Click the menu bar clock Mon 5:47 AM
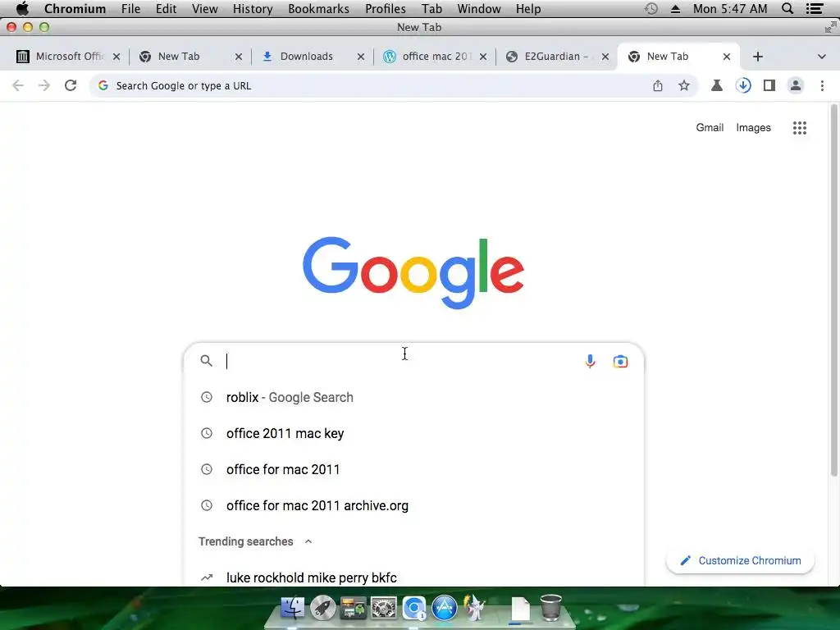This screenshot has height=630, width=840. coord(730,8)
